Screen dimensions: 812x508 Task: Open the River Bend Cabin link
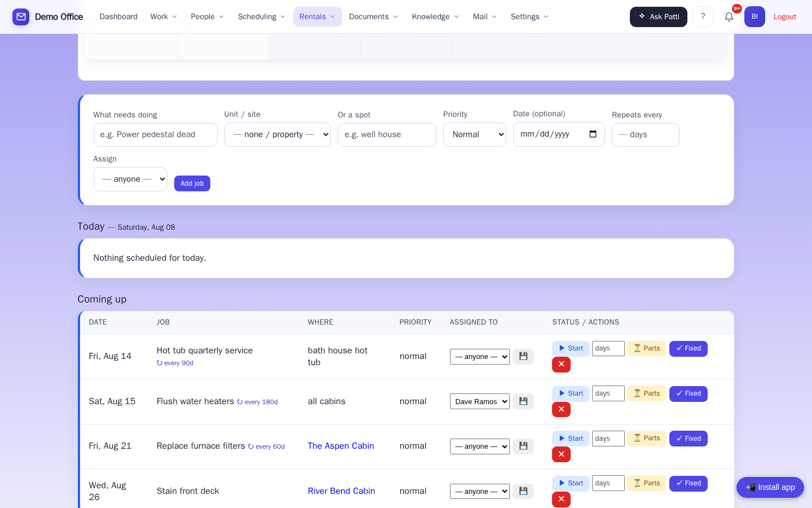click(x=341, y=491)
